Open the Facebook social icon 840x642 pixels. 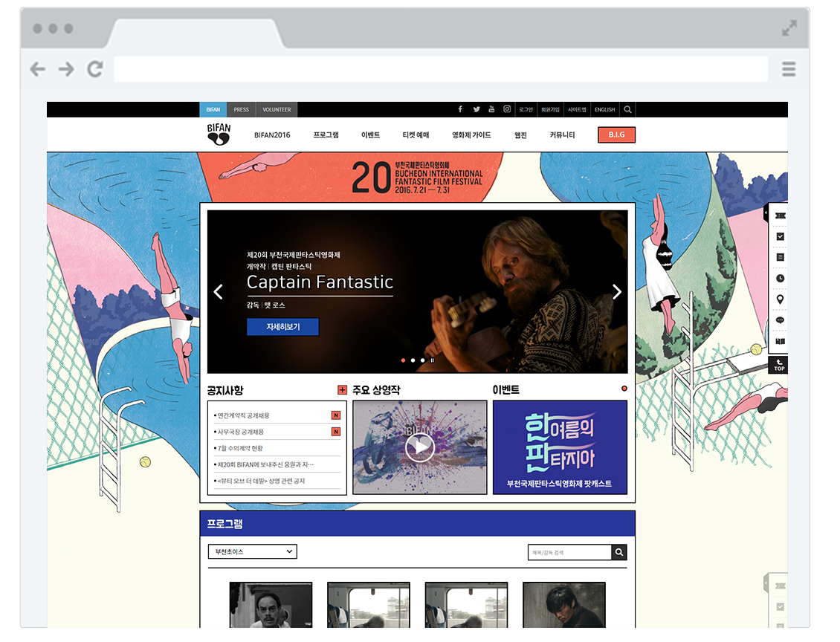pos(459,109)
